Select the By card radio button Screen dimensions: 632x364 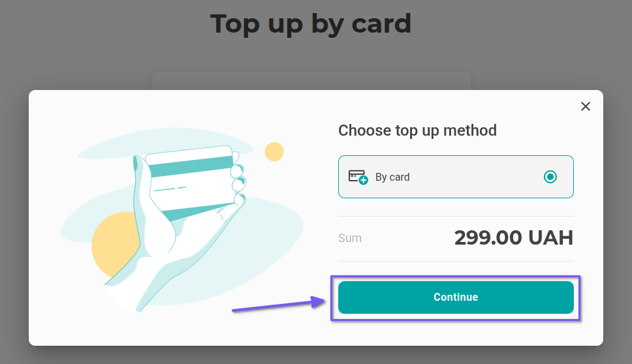(x=550, y=177)
